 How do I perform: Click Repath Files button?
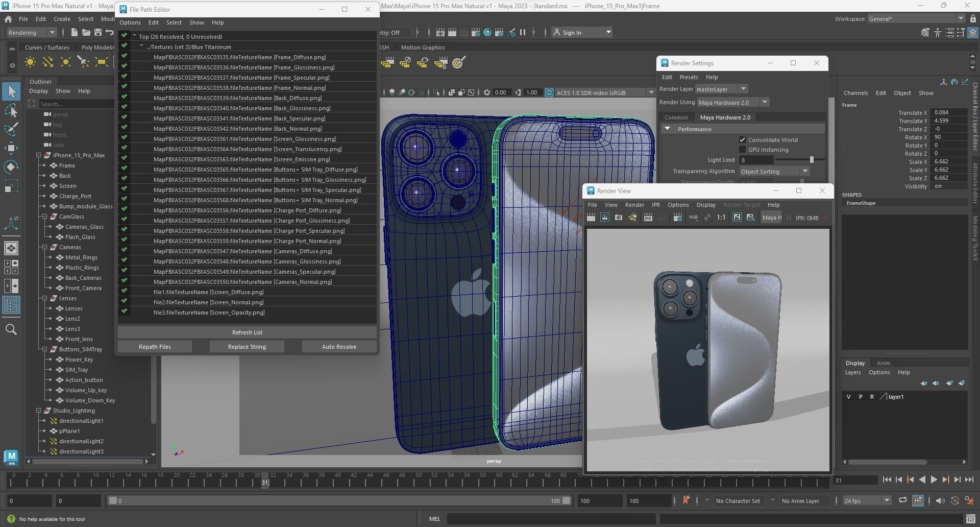[155, 347]
